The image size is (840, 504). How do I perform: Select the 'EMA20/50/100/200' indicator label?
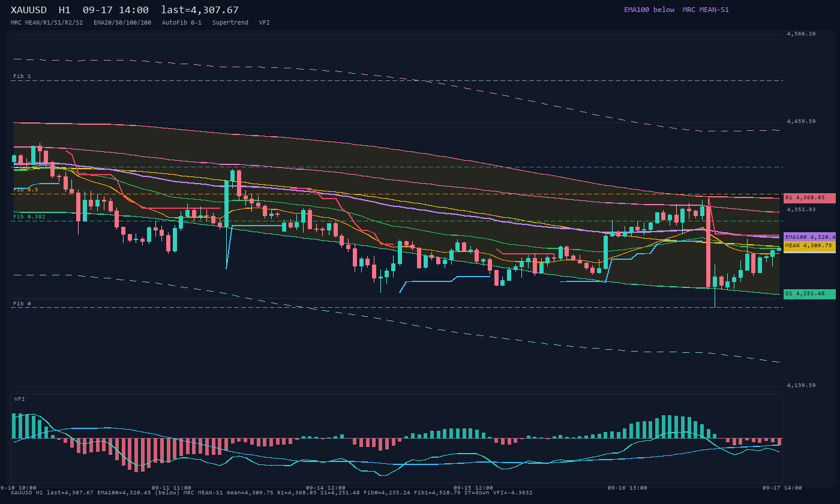click(122, 23)
